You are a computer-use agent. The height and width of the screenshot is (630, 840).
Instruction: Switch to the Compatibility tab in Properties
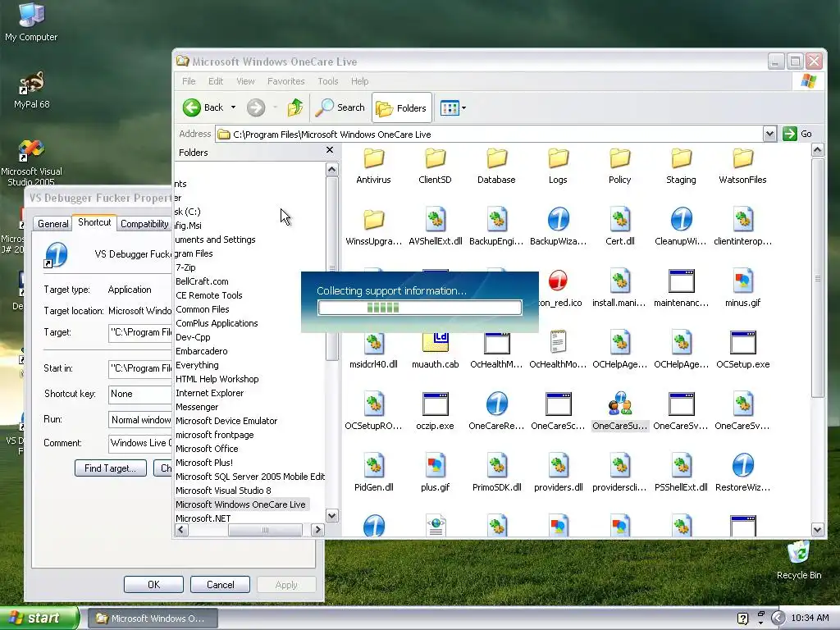[x=144, y=224]
